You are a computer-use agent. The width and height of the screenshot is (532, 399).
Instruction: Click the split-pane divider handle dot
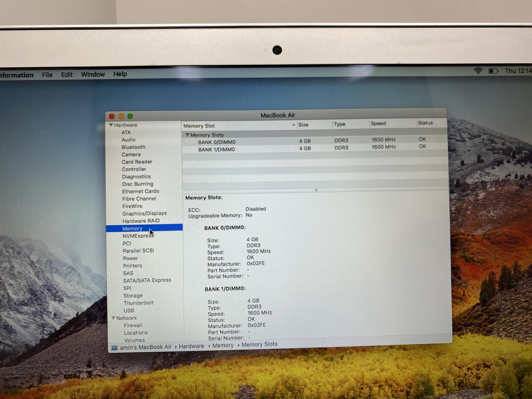tap(316, 190)
